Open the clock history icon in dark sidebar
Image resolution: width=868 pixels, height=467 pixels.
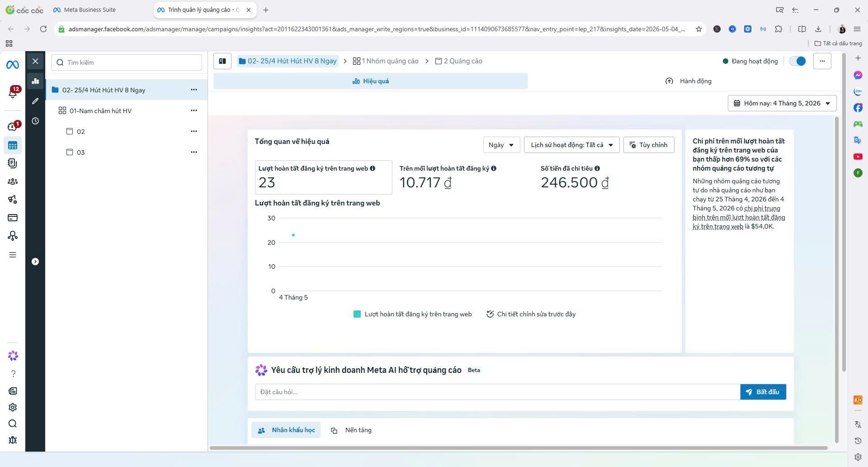click(35, 121)
